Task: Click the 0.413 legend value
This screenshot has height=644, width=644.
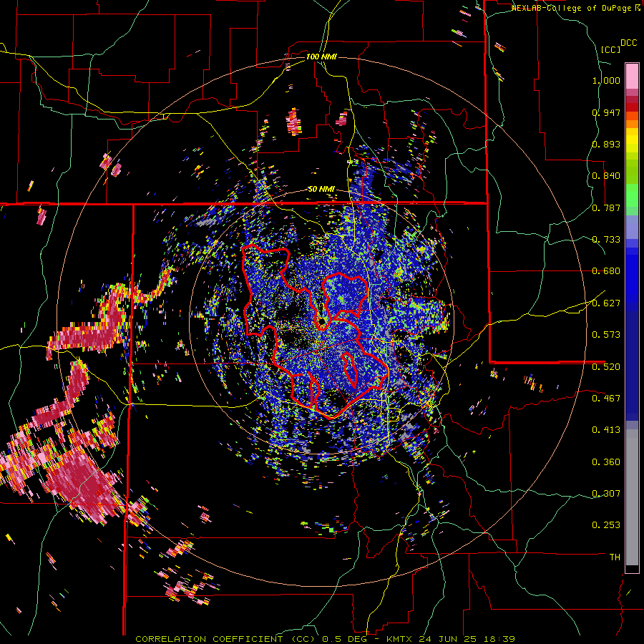Action: pyautogui.click(x=606, y=430)
